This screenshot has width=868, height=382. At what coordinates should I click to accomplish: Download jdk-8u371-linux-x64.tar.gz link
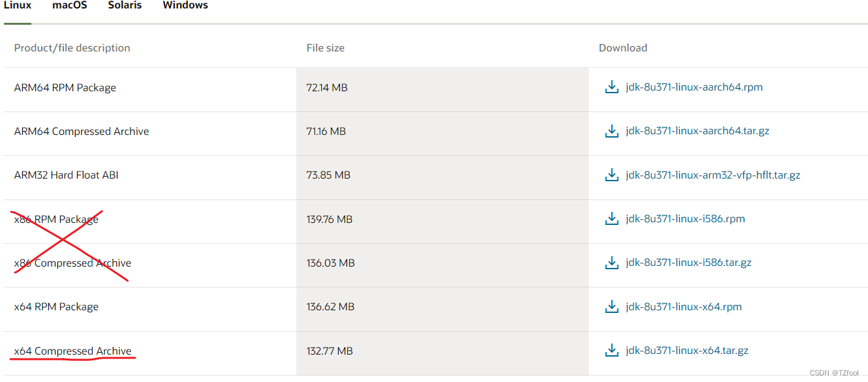(687, 351)
